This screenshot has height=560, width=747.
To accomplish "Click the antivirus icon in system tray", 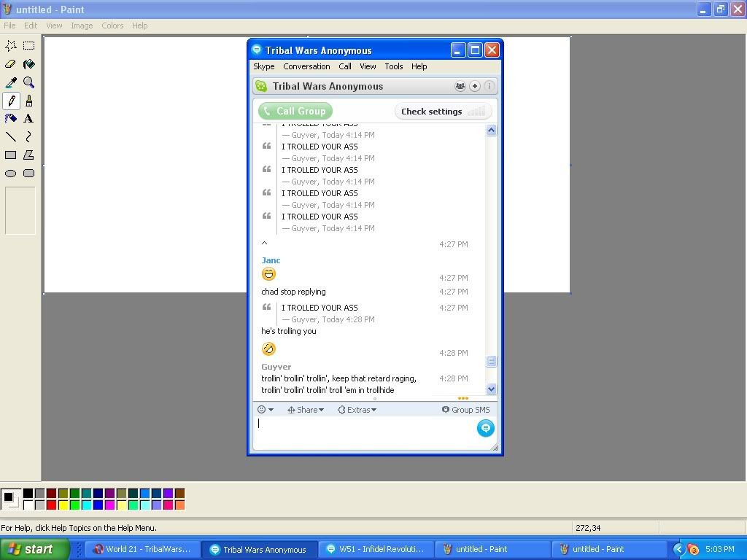I will pyautogui.click(x=693, y=550).
